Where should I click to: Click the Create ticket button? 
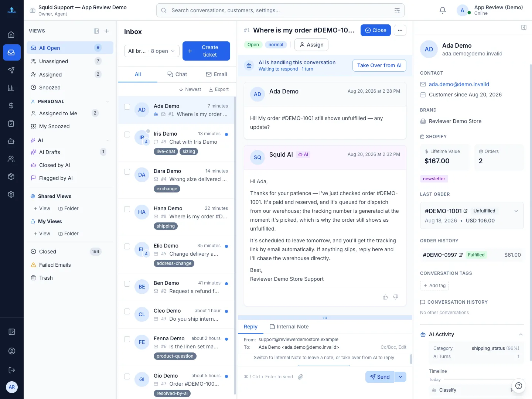pyautogui.click(x=206, y=51)
